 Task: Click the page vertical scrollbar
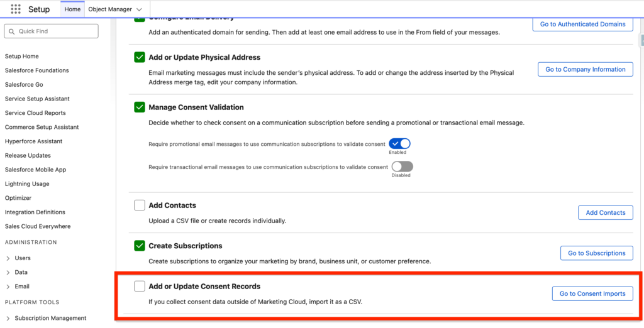coord(641,41)
